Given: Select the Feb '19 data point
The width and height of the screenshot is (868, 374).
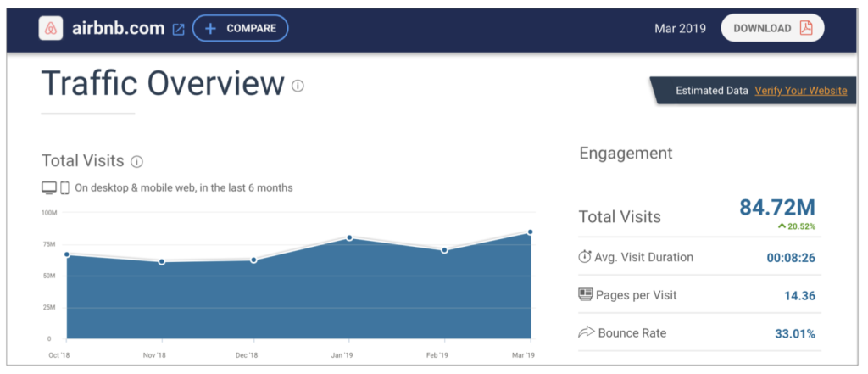Looking at the screenshot, I should 444,250.
